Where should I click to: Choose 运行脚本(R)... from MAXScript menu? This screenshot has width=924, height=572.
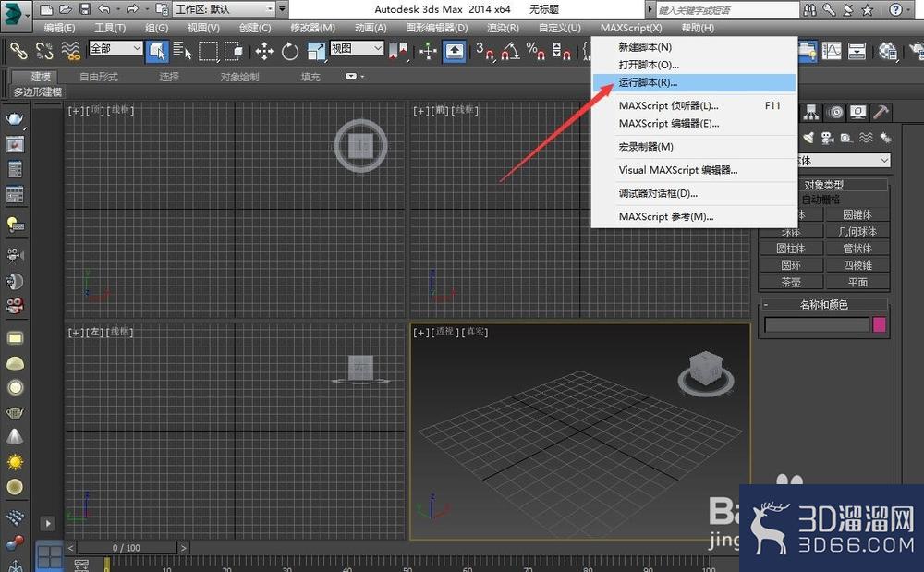click(x=694, y=82)
